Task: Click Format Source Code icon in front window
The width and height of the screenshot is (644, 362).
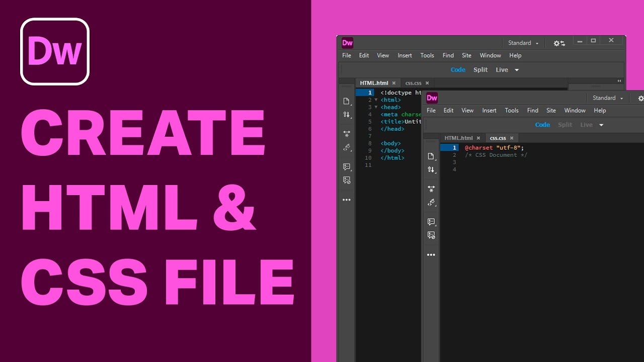Action: coord(431,202)
